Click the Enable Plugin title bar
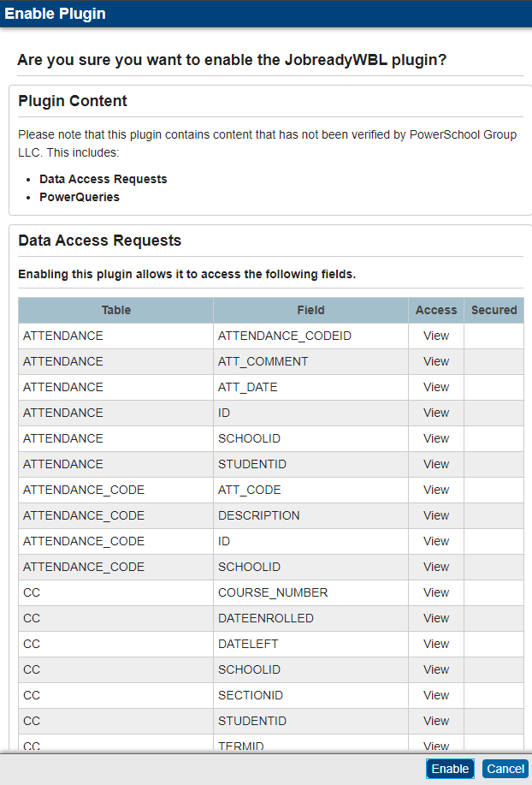This screenshot has height=785, width=532. point(266,14)
